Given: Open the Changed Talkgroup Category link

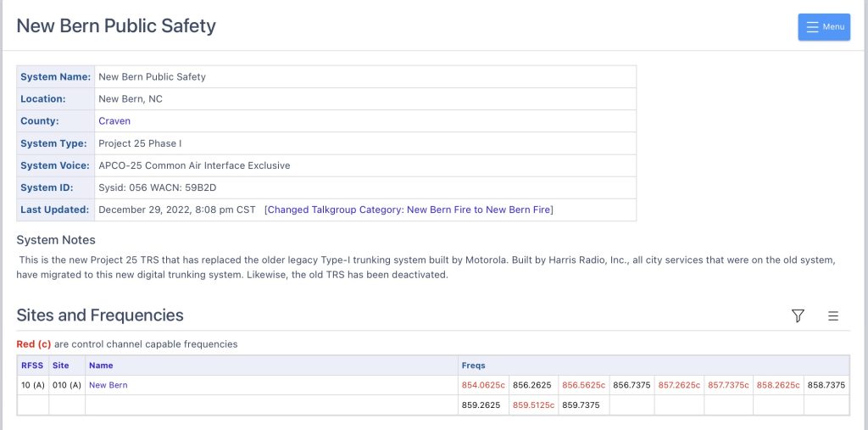Looking at the screenshot, I should (409, 209).
